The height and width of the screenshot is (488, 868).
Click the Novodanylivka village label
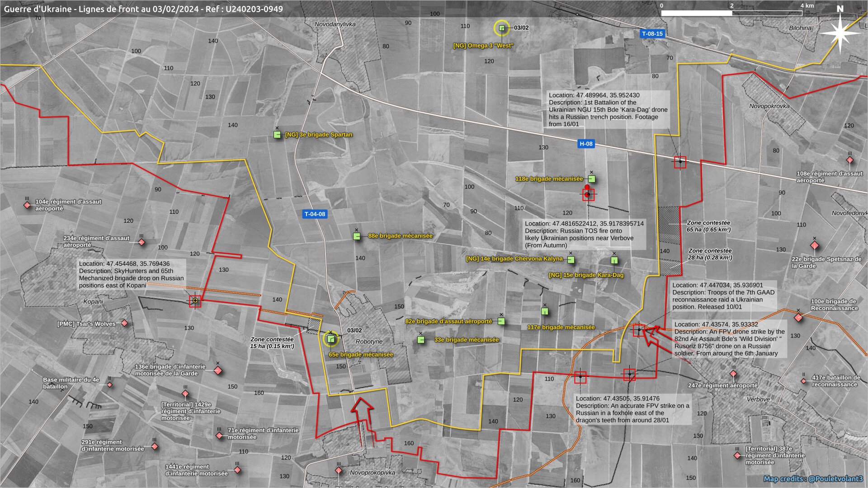point(335,24)
